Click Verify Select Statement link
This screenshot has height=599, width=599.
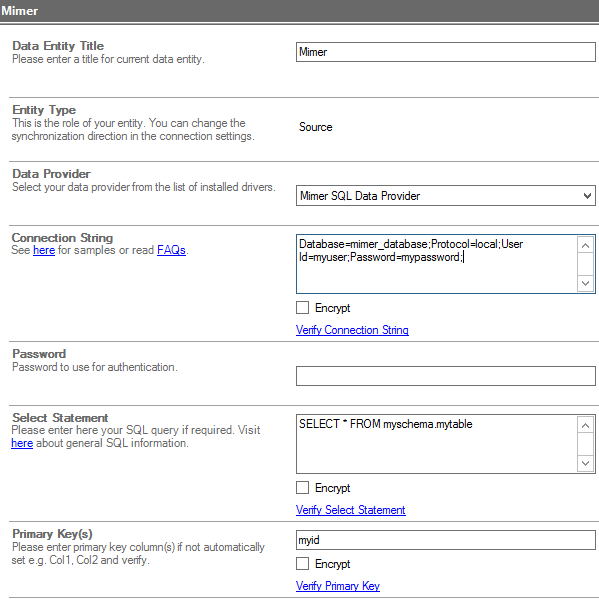pos(351,510)
